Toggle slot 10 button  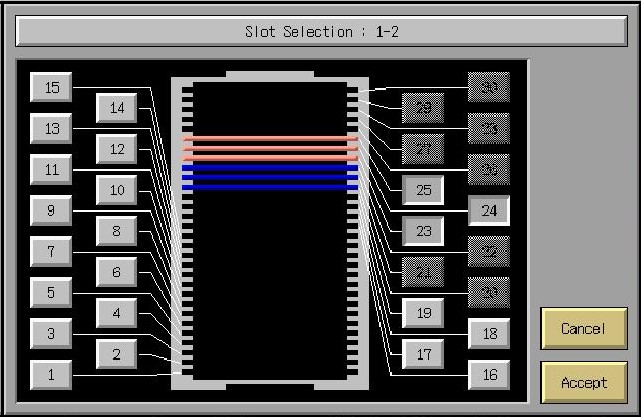[x=117, y=189]
